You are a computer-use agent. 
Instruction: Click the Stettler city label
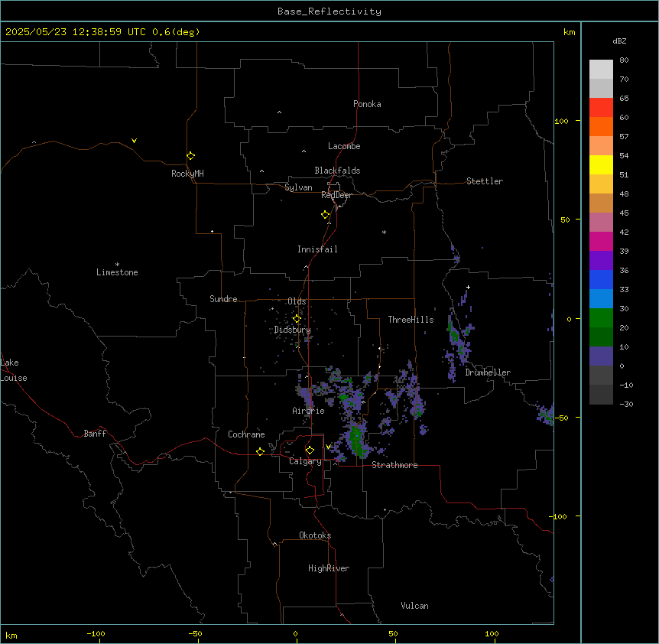[x=485, y=181]
